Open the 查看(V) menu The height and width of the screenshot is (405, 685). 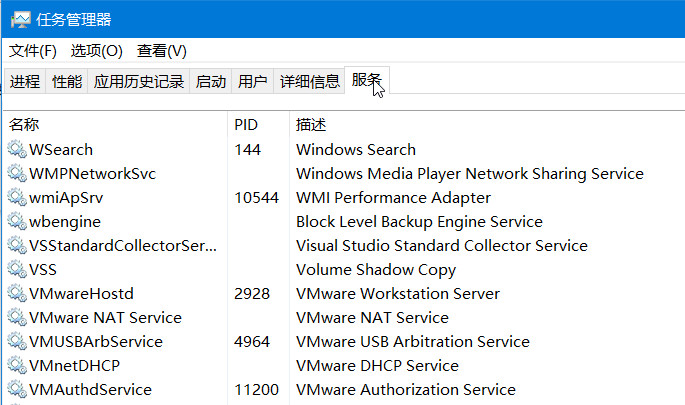[x=162, y=51]
